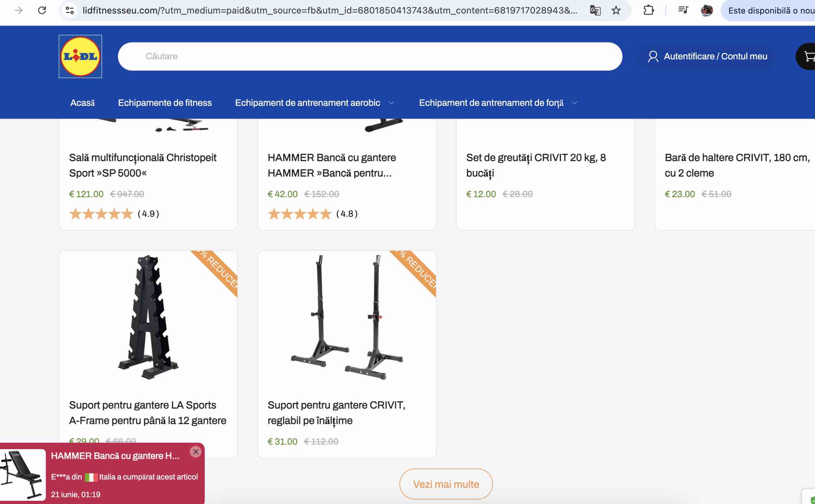Click the Lidl logo
The height and width of the screenshot is (504, 815).
[80, 56]
